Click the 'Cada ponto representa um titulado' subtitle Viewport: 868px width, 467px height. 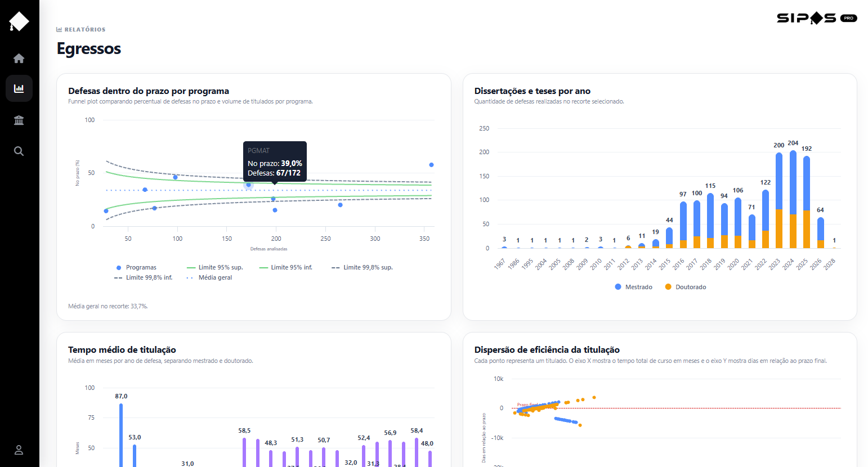(x=650, y=361)
